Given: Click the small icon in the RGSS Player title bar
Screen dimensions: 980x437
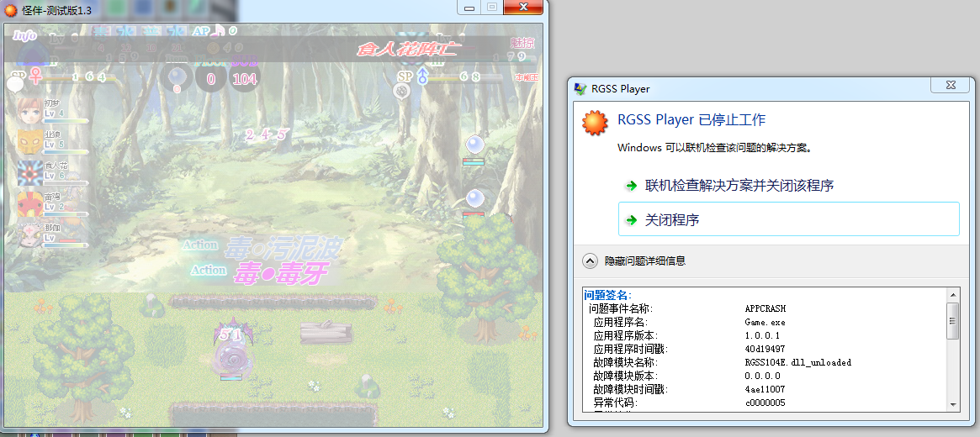Looking at the screenshot, I should (580, 88).
